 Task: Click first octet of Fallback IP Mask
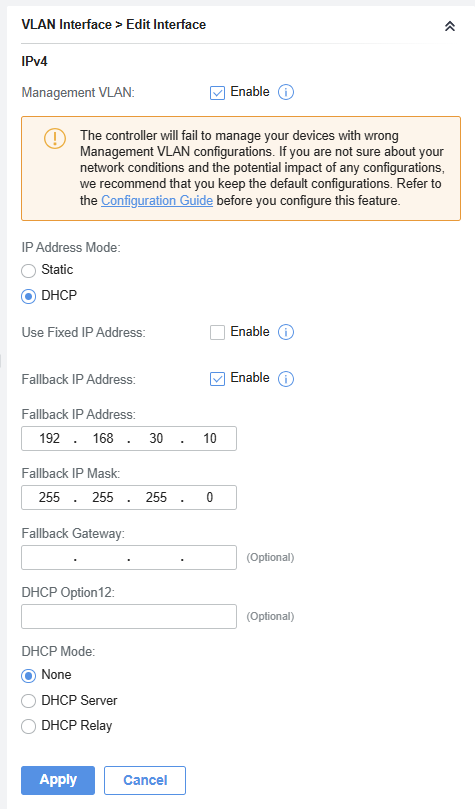50,497
